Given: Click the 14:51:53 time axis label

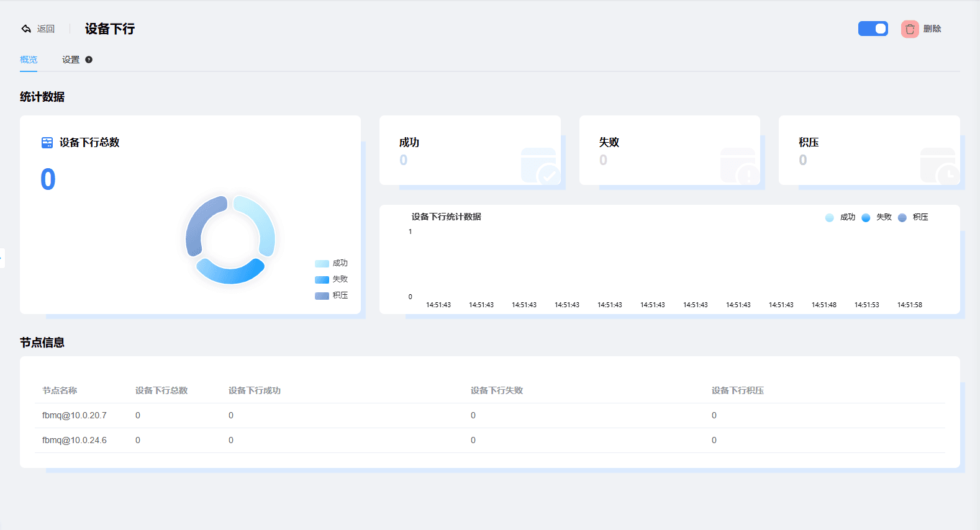Looking at the screenshot, I should tap(867, 305).
